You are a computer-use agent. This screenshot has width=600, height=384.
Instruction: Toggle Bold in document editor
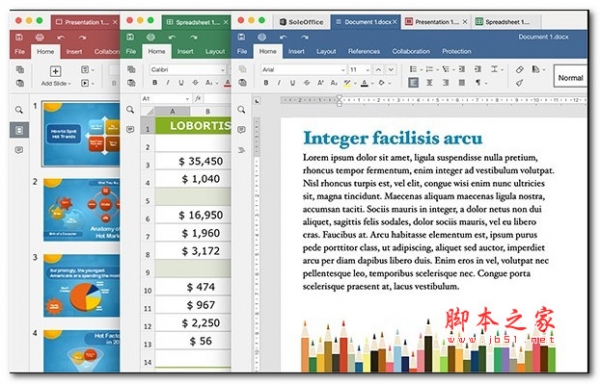266,83
